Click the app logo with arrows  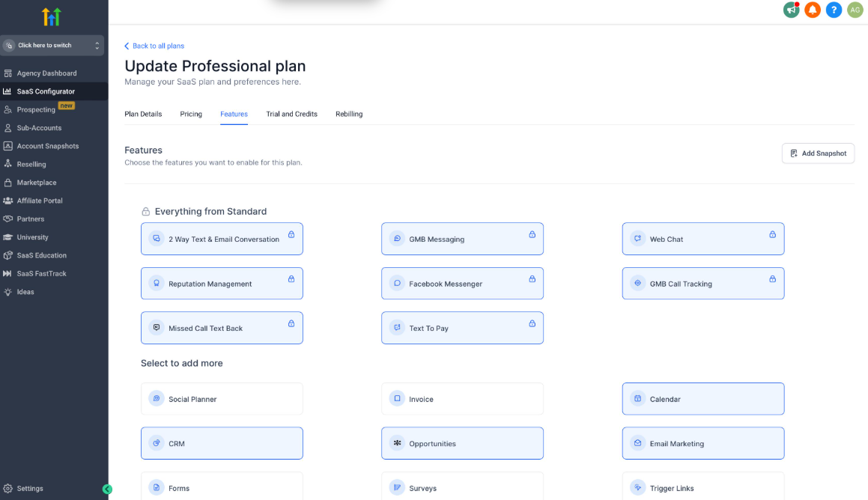(x=52, y=17)
